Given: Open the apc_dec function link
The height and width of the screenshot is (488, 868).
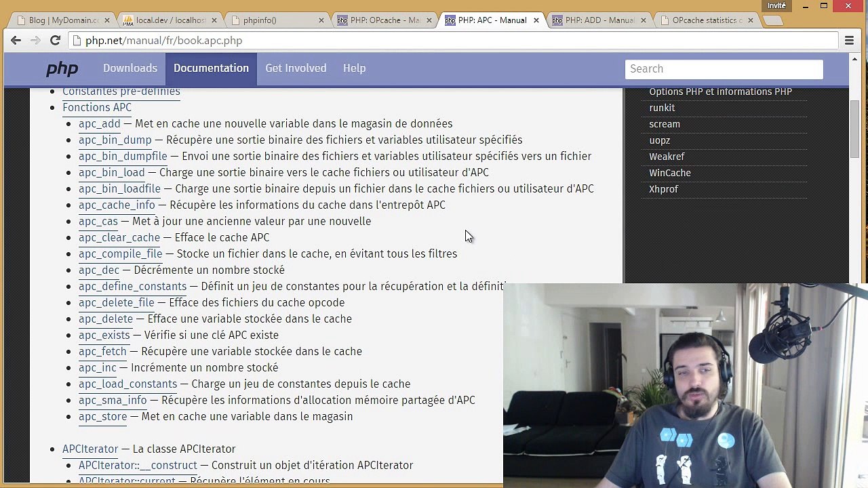Looking at the screenshot, I should pos(99,270).
